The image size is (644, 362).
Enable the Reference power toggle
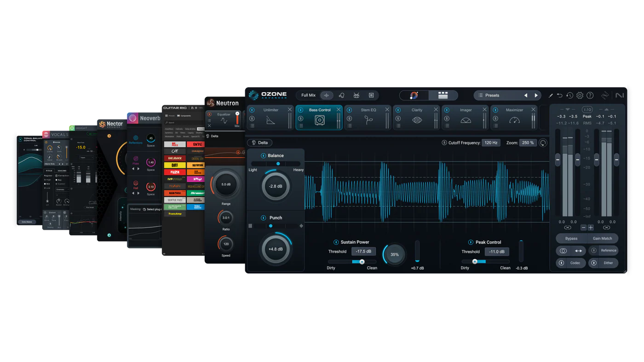(594, 251)
